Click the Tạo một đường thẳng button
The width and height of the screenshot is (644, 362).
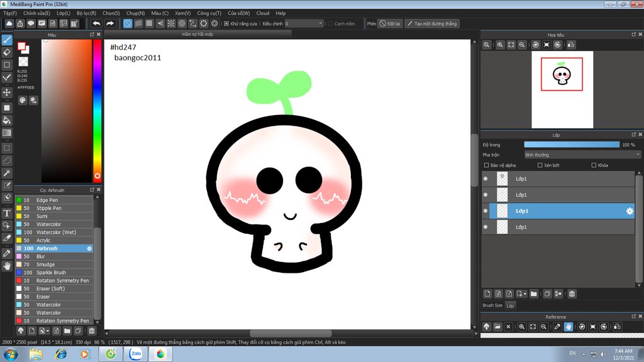click(432, 23)
